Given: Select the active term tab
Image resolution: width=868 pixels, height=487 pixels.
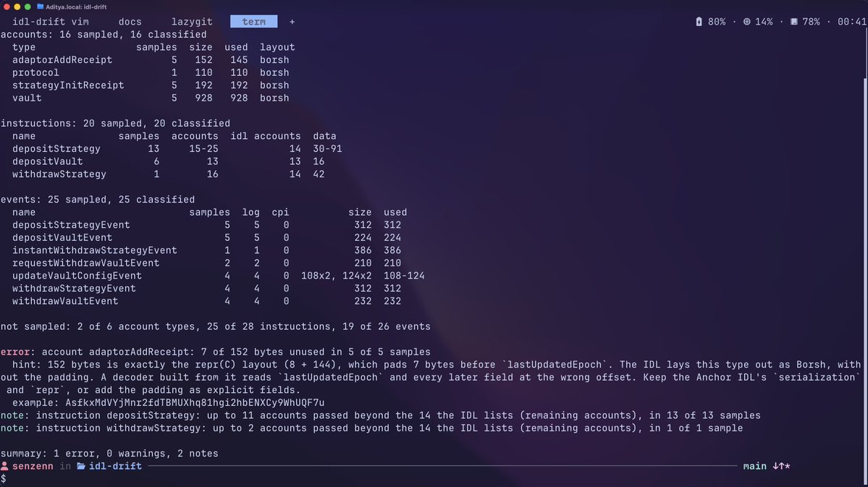Looking at the screenshot, I should coord(253,22).
